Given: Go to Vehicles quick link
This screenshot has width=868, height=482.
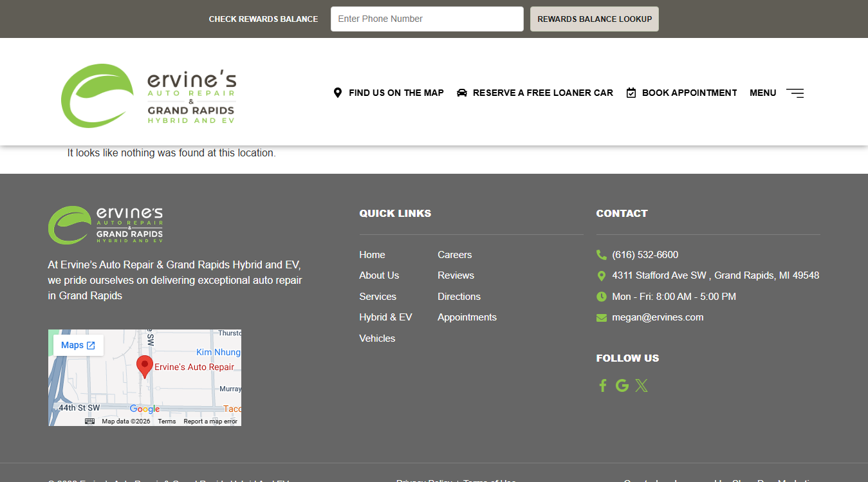Looking at the screenshot, I should click(377, 338).
